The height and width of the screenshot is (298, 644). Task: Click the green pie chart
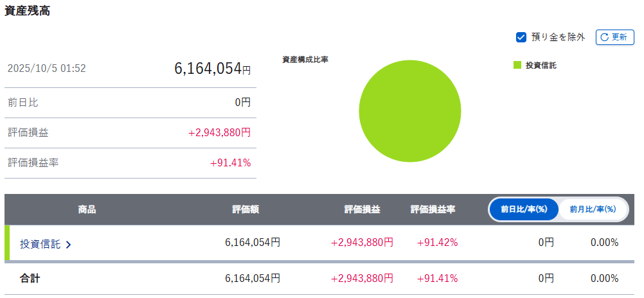pyautogui.click(x=409, y=111)
